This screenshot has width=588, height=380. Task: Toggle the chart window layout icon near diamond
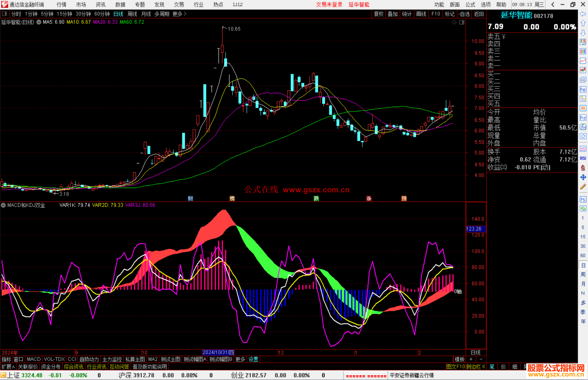tap(462, 22)
